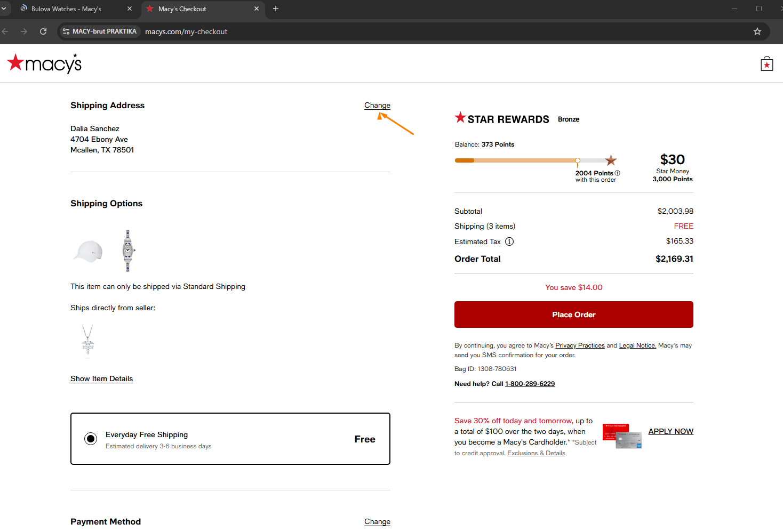Change the payment method
Viewport: 783px width, 532px height.
[377, 521]
